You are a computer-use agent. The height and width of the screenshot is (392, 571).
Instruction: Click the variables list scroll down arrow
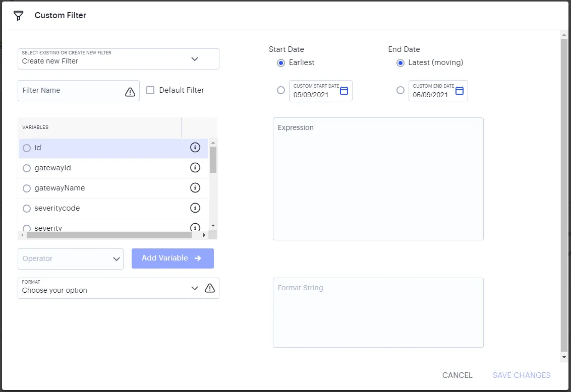(213, 226)
